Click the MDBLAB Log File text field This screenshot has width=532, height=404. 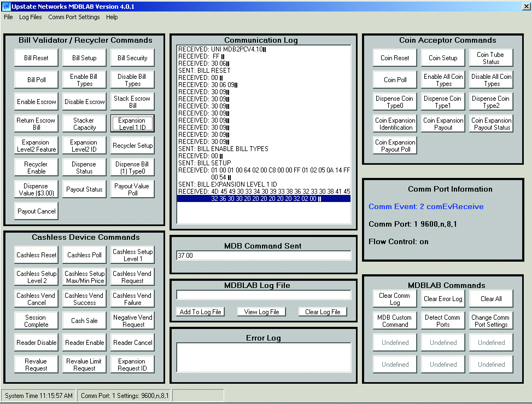point(263,295)
